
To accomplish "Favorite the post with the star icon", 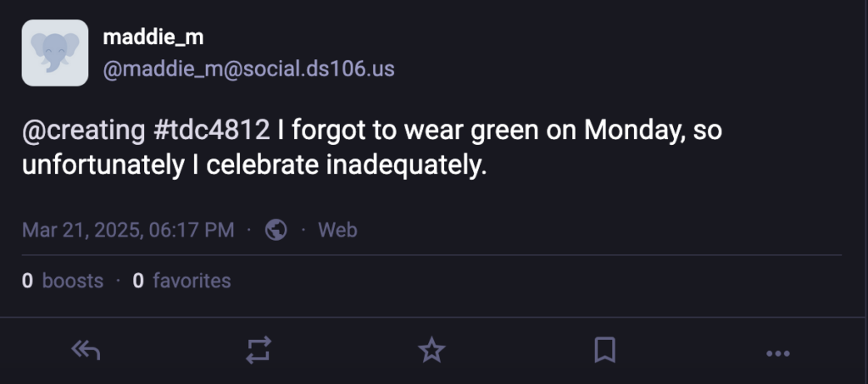I will (432, 349).
